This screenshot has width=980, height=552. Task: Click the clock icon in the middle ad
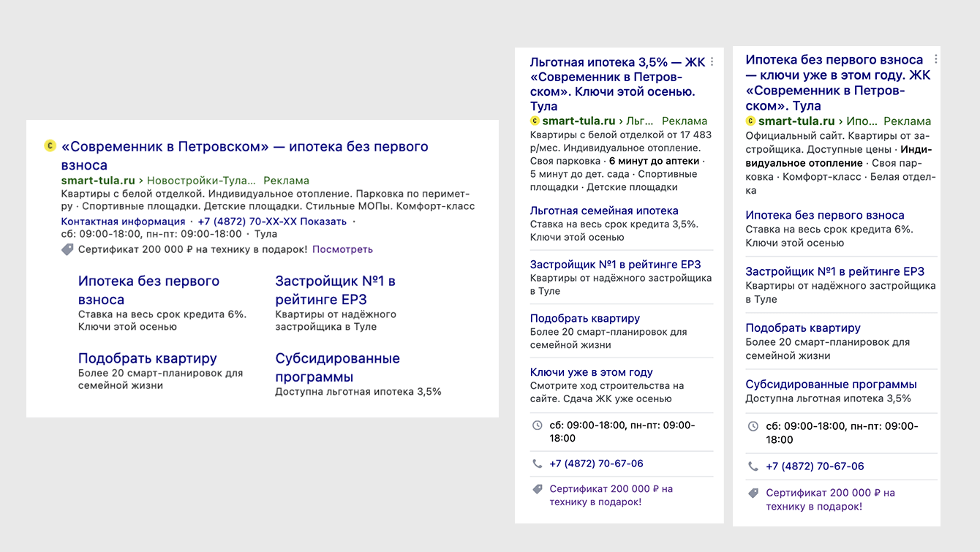538,426
